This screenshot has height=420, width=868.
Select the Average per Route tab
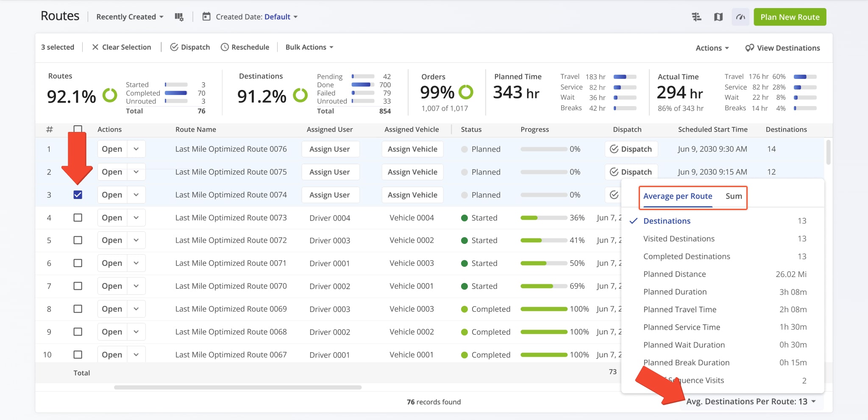677,196
